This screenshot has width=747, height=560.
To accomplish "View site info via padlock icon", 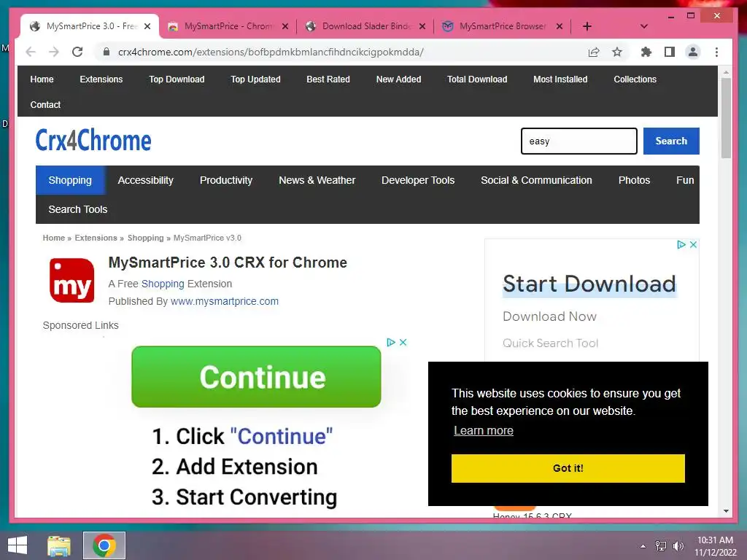I will click(x=107, y=52).
